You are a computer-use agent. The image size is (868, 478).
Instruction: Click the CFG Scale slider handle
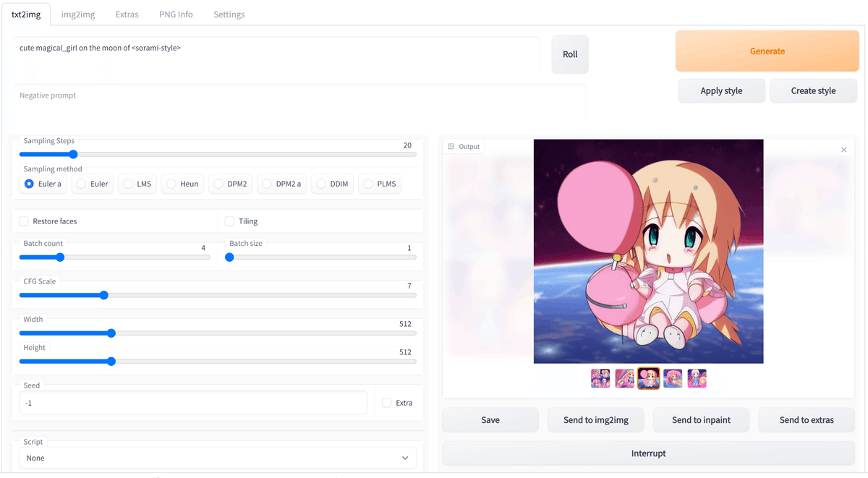click(103, 295)
